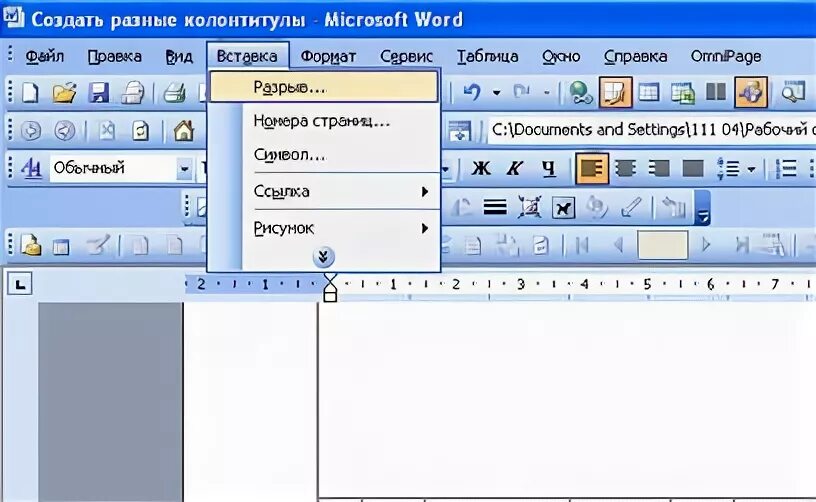Insert hyperlink with globe icon
The width and height of the screenshot is (816, 502).
[580, 93]
